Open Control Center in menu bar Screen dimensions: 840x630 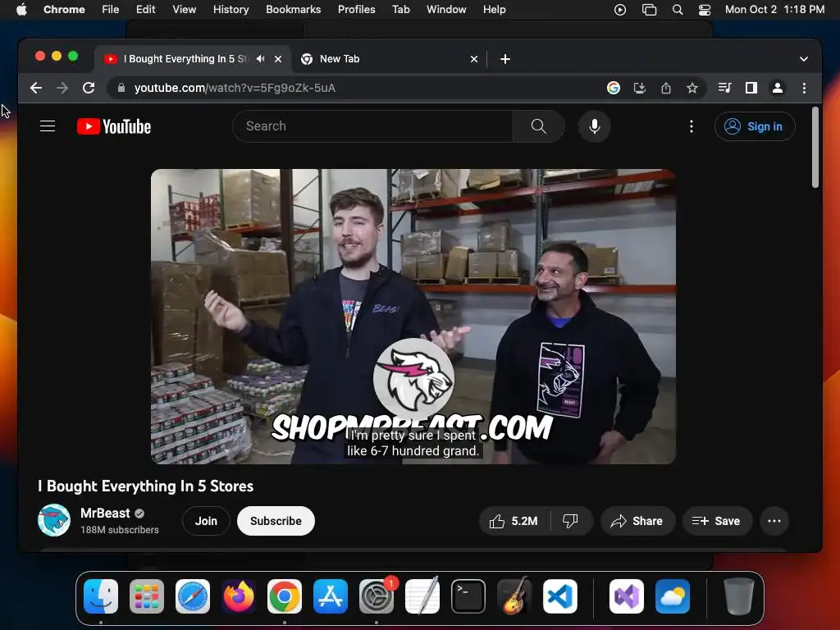pos(705,10)
